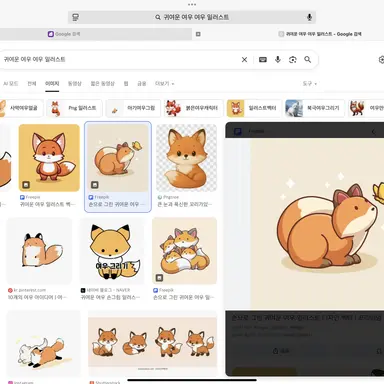Open the standing fox thumbnail on yellow background

click(49, 158)
